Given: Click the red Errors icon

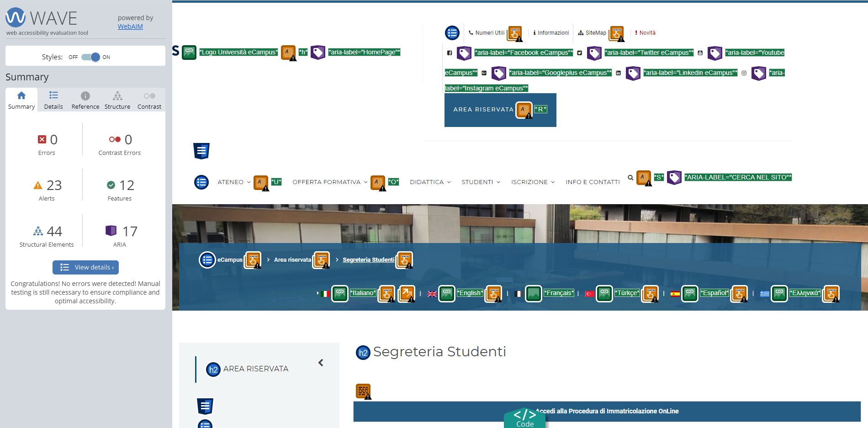Looking at the screenshot, I should pyautogui.click(x=42, y=139).
